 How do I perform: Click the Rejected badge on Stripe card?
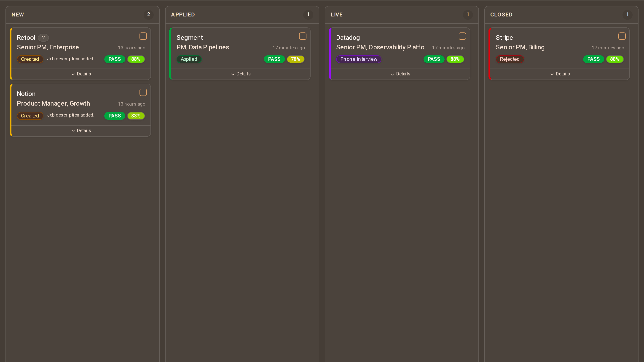pos(510,59)
